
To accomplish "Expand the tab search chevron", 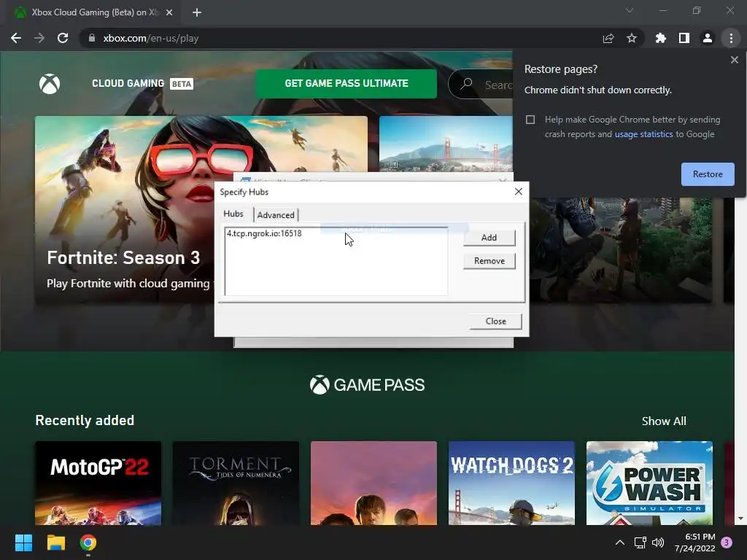I will click(x=630, y=10).
